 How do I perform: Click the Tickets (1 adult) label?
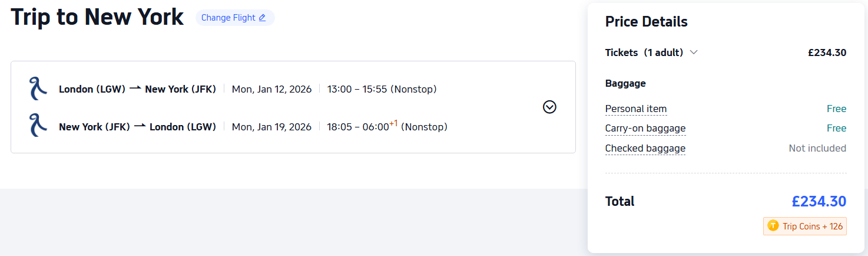644,52
